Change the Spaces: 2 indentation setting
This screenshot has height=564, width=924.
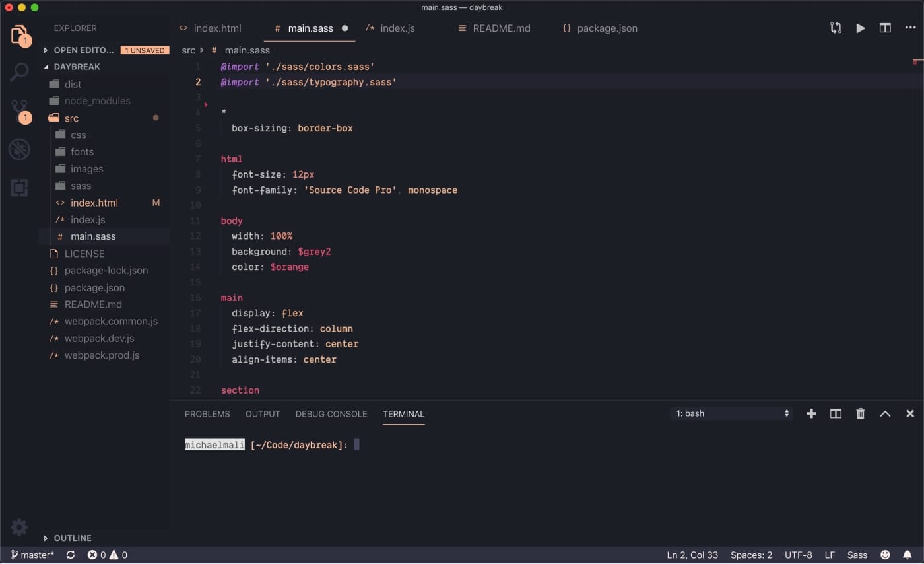coord(751,555)
